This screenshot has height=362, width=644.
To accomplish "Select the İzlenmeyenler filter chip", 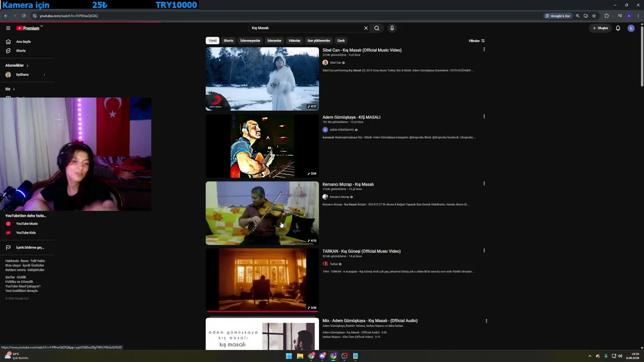I will pyautogui.click(x=250, y=41).
